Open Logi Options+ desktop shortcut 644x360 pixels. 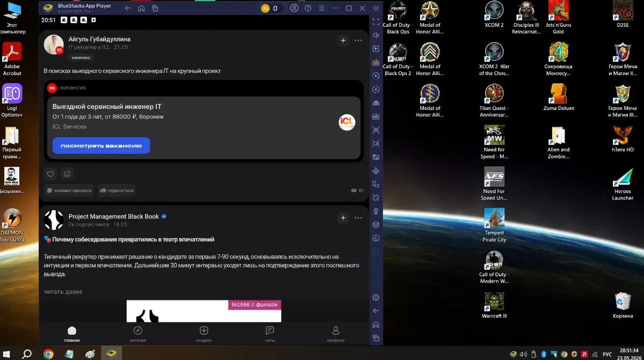pyautogui.click(x=12, y=101)
